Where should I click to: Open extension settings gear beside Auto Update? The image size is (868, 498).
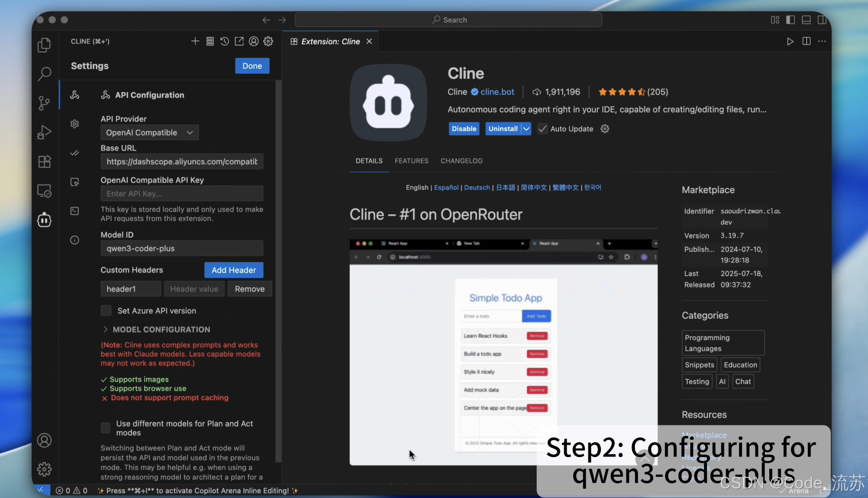tap(605, 129)
